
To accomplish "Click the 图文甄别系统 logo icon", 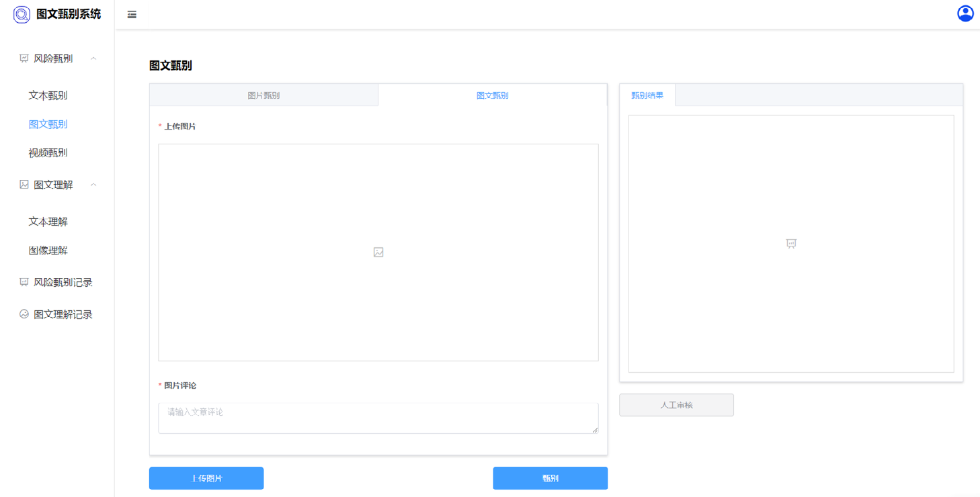I will (22, 14).
